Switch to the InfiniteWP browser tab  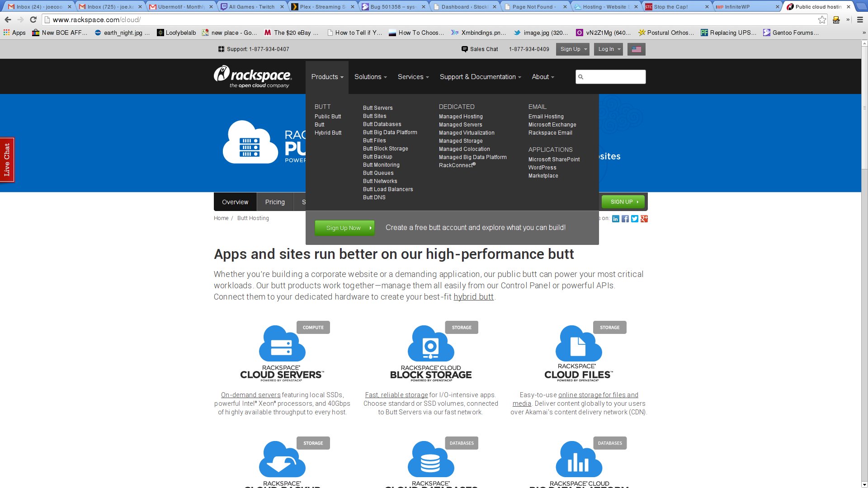748,7
